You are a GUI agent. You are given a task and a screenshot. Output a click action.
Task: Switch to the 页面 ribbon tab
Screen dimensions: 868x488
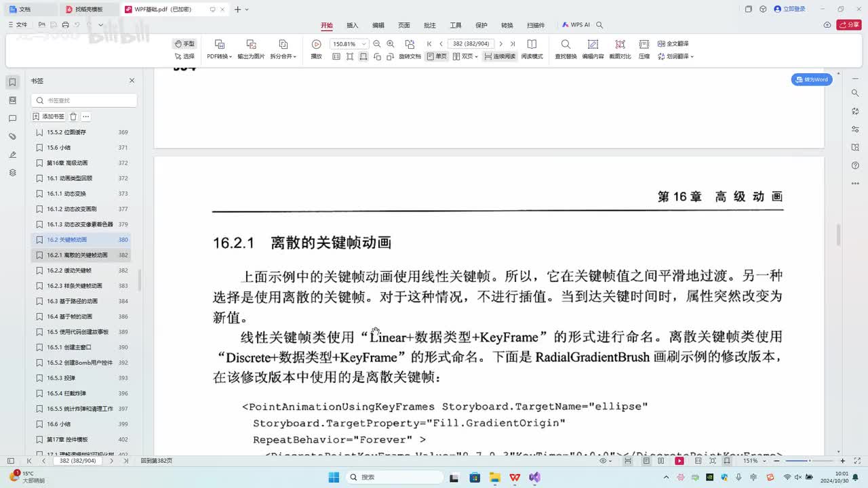404,25
